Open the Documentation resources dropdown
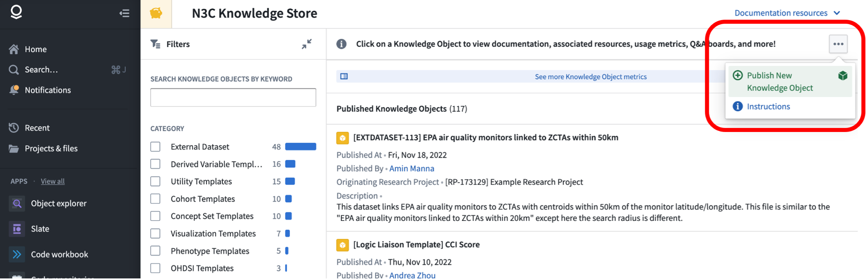The image size is (868, 280). point(787,13)
